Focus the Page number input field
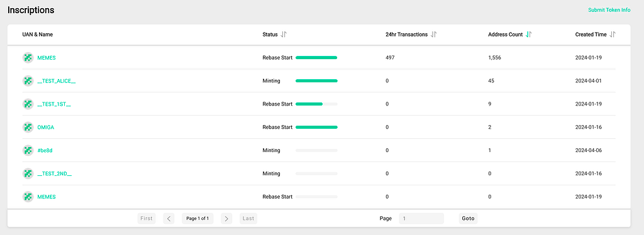644x235 pixels. [x=421, y=219]
